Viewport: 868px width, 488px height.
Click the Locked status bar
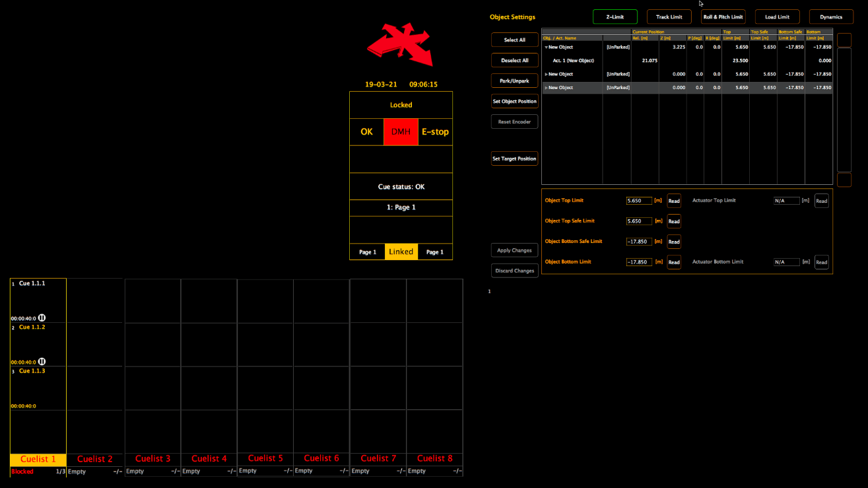point(401,105)
